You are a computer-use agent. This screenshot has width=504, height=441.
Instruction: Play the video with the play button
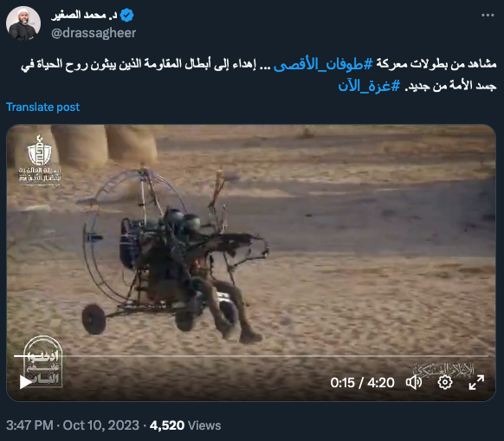pos(25,382)
